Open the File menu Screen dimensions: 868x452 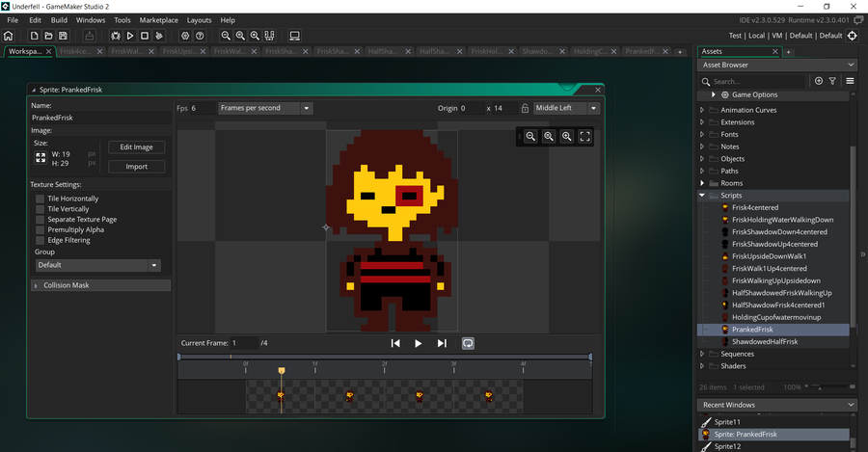click(13, 20)
